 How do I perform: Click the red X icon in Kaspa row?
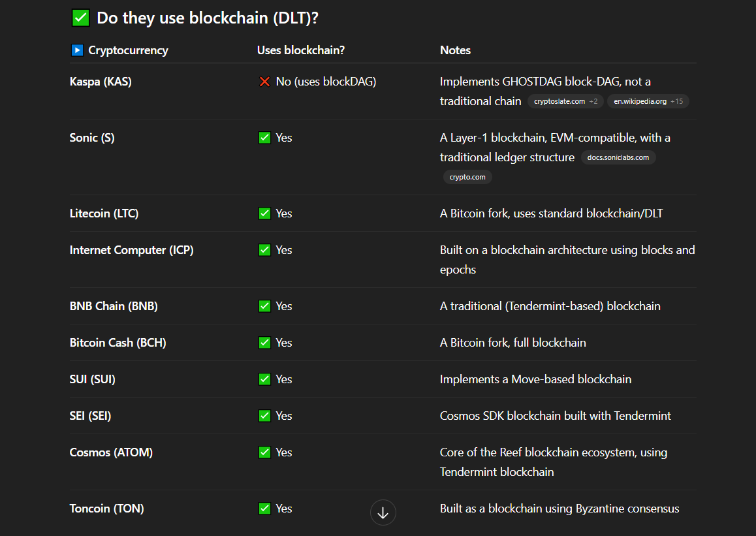pyautogui.click(x=264, y=82)
